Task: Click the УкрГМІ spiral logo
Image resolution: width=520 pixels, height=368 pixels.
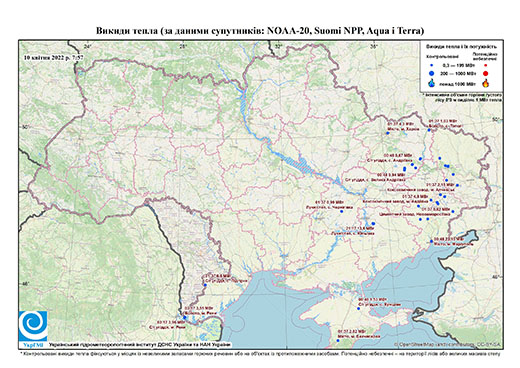Action: click(33, 326)
